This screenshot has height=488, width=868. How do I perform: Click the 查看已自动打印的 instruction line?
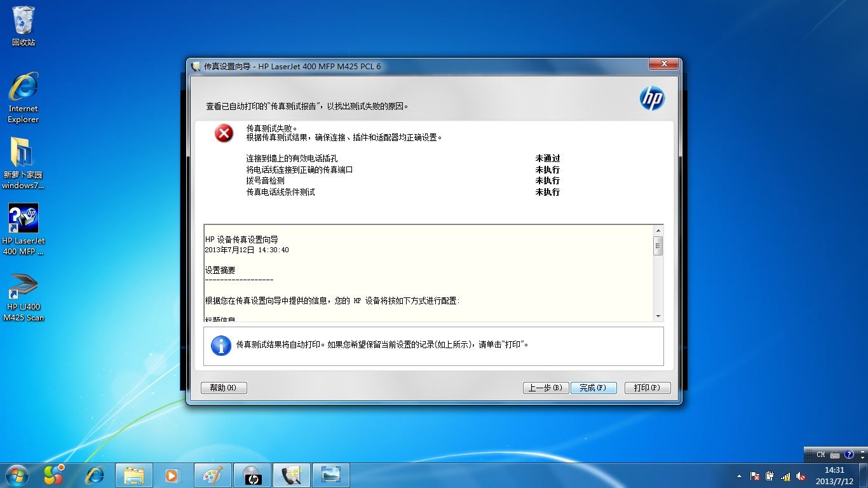[307, 107]
